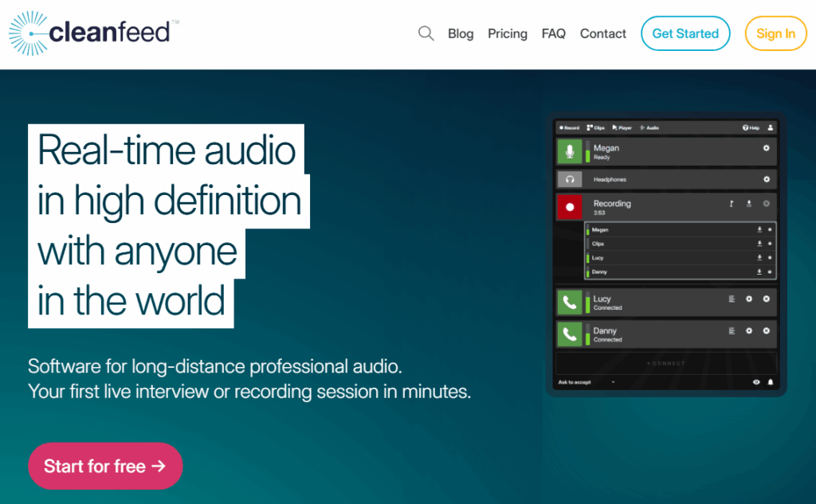This screenshot has width=816, height=504.
Task: Click the 'Headphones' label text
Action: pyautogui.click(x=610, y=179)
